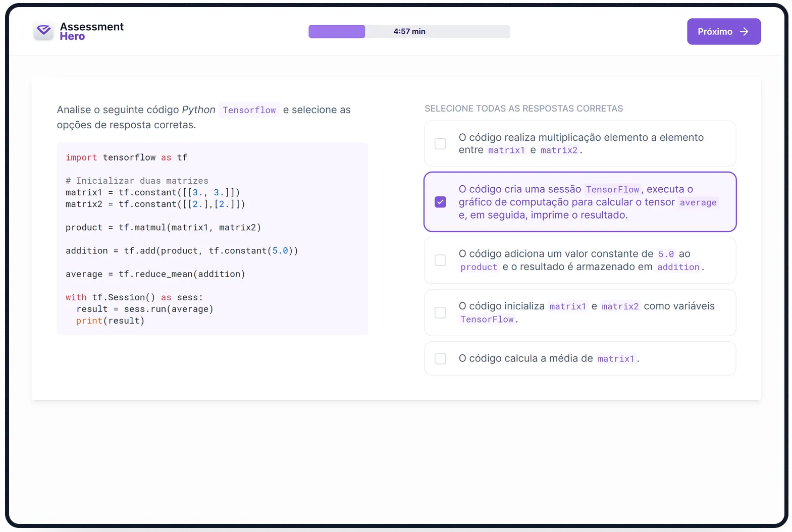Check the média de matrix1 answer checkbox
This screenshot has height=532, width=792.
tap(441, 358)
